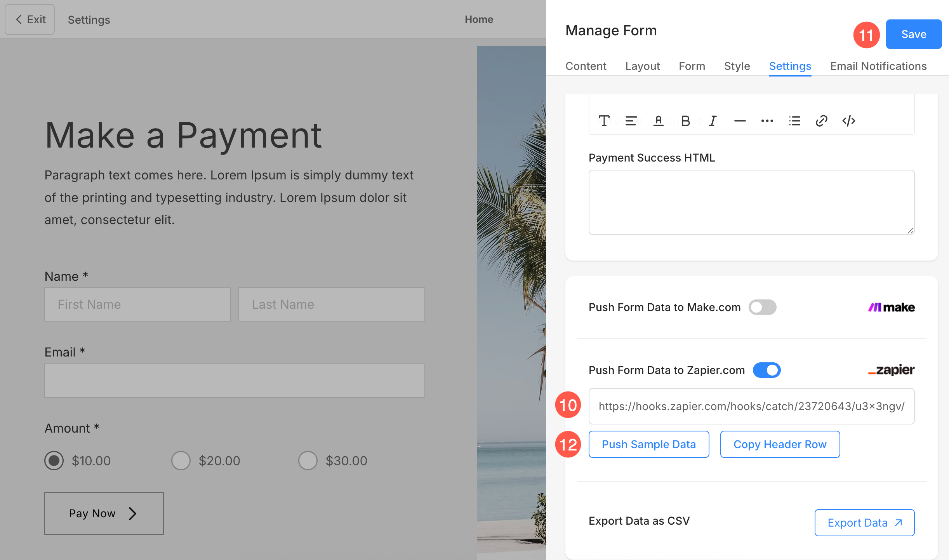Toggle bold formatting in editor toolbar
This screenshot has height=560, width=949.
click(x=685, y=121)
